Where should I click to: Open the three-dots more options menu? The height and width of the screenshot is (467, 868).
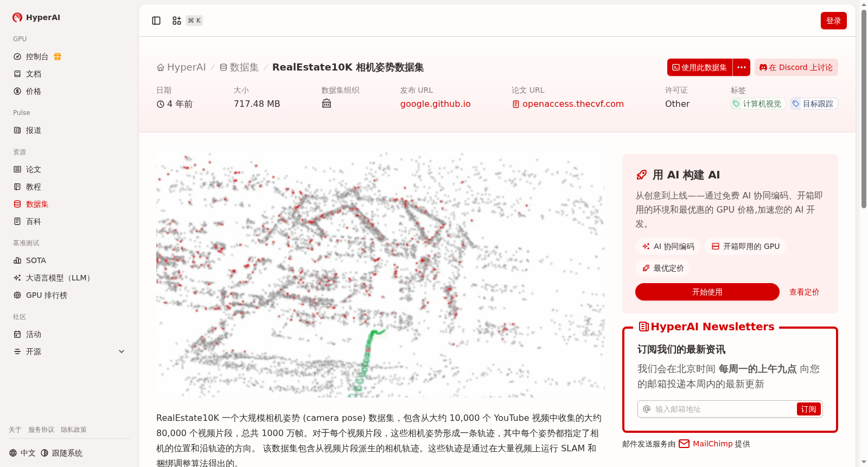742,67
